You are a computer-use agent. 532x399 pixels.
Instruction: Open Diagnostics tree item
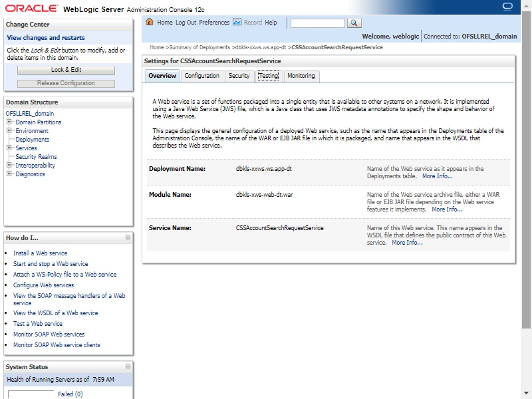coord(30,174)
